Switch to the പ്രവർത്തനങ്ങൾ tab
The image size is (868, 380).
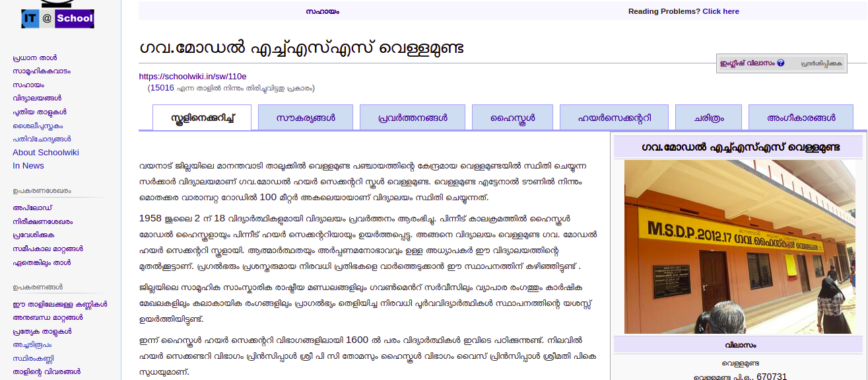point(413,118)
